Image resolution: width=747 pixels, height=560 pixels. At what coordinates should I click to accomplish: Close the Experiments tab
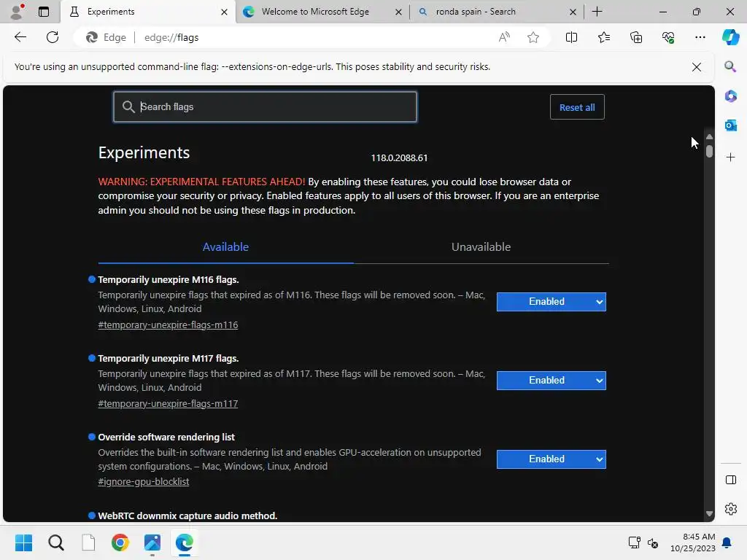click(x=224, y=12)
